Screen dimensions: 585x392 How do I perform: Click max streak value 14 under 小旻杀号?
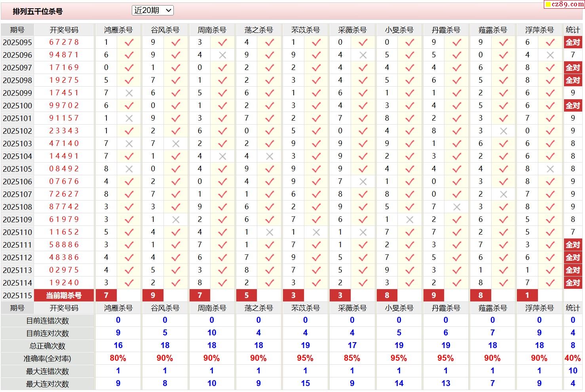tap(399, 384)
